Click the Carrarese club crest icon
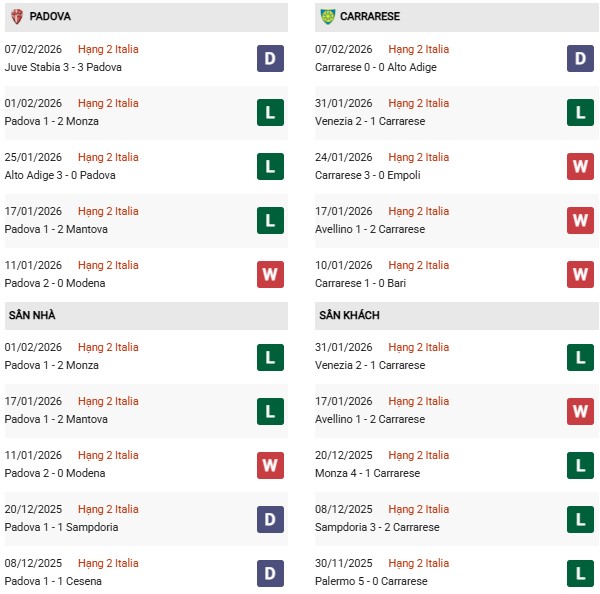 [x=328, y=17]
